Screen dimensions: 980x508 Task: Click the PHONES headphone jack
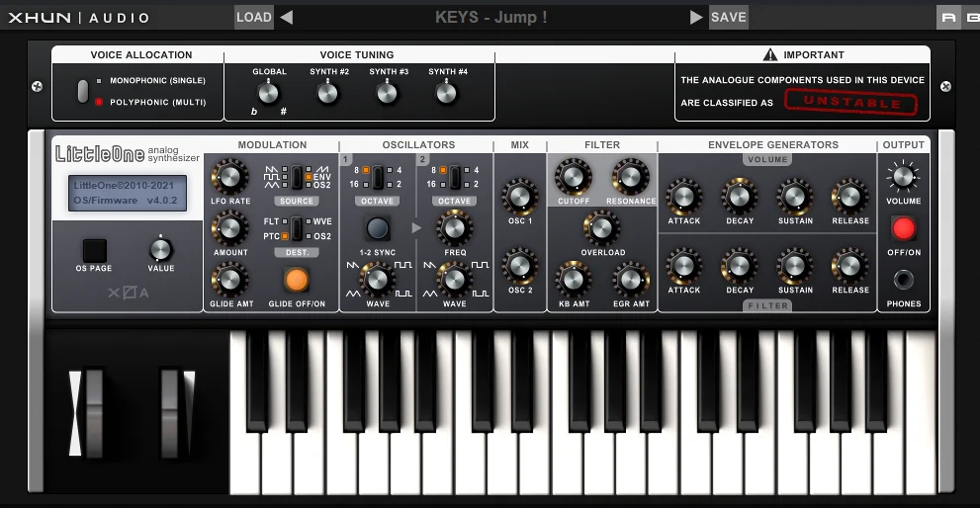(x=903, y=280)
